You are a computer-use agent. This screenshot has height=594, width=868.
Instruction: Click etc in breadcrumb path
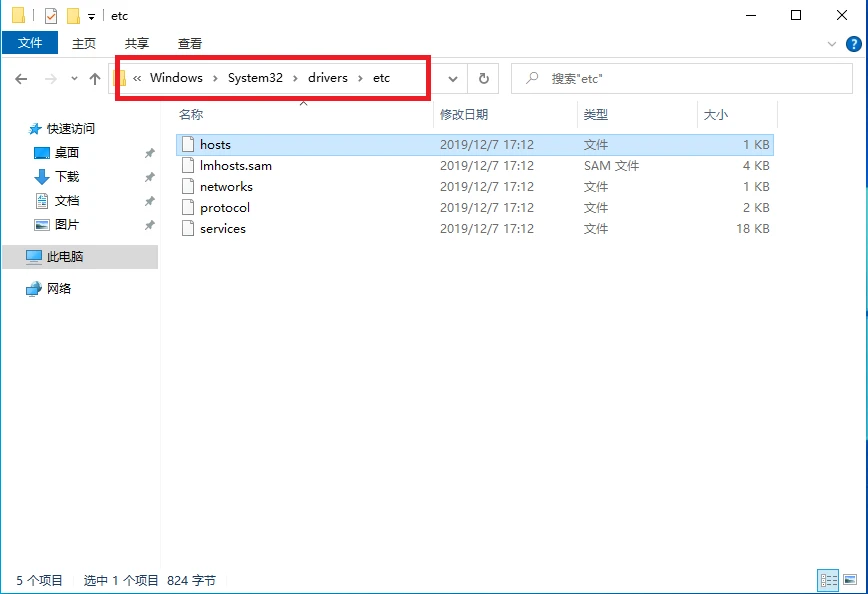pos(381,78)
